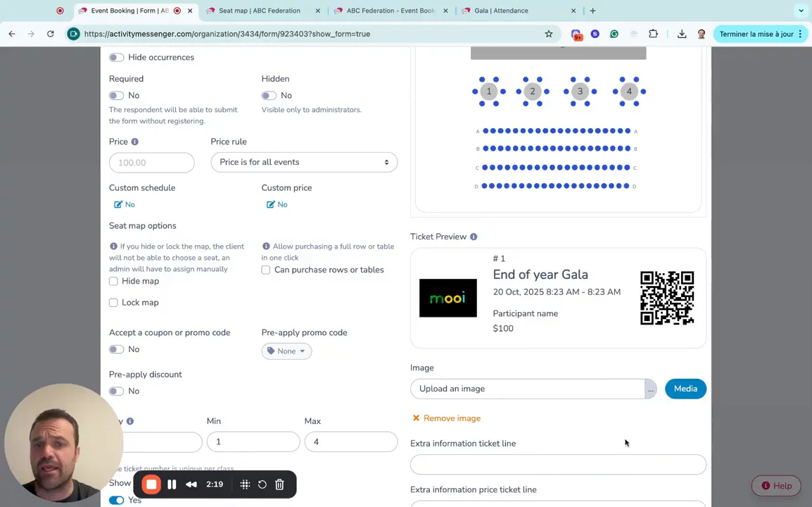
Task: Open the browser extensions puzzle icon
Action: (654, 33)
